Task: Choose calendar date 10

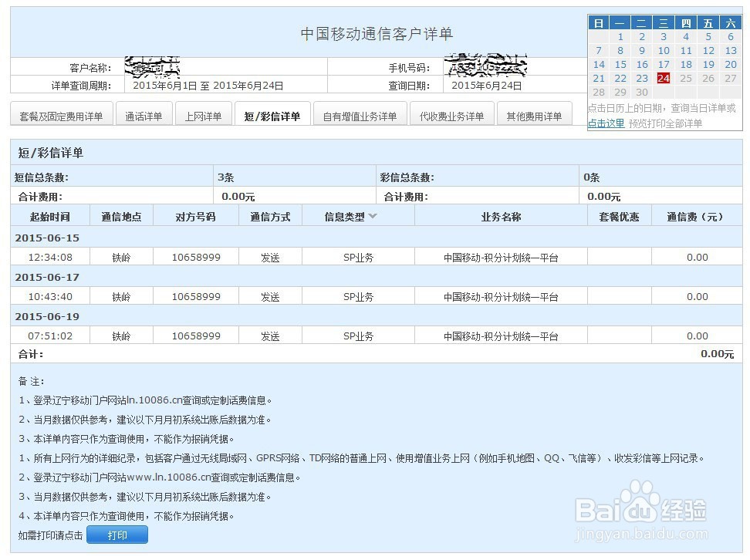Action: tap(664, 51)
